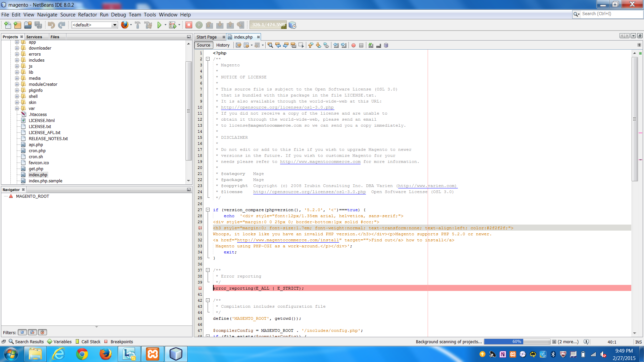This screenshot has width=644, height=362.
Task: Click the Undo arrow icon
Action: [51, 25]
